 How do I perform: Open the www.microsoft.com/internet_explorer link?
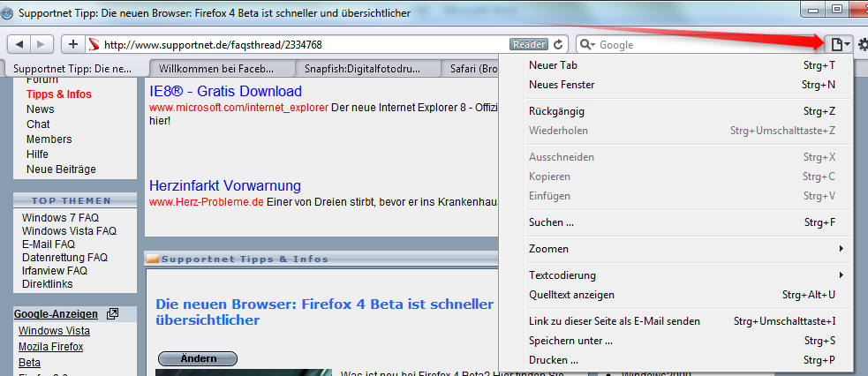pos(238,107)
